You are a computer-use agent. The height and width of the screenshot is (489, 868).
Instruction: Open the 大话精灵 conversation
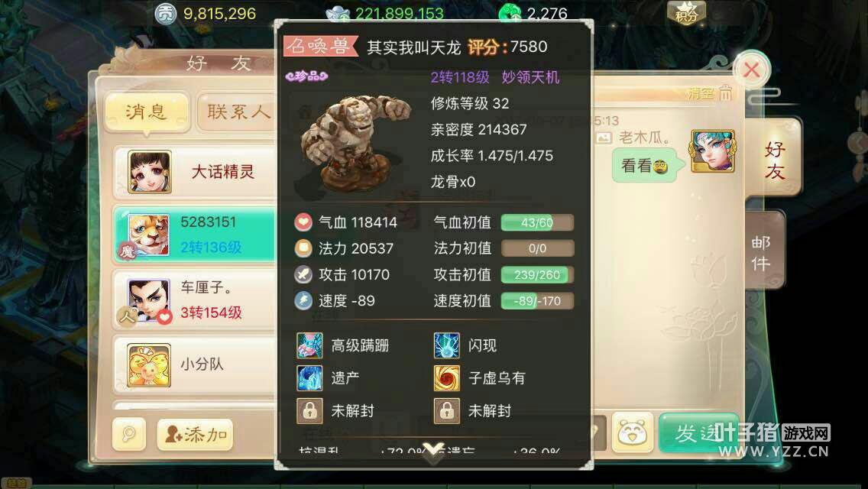(194, 172)
